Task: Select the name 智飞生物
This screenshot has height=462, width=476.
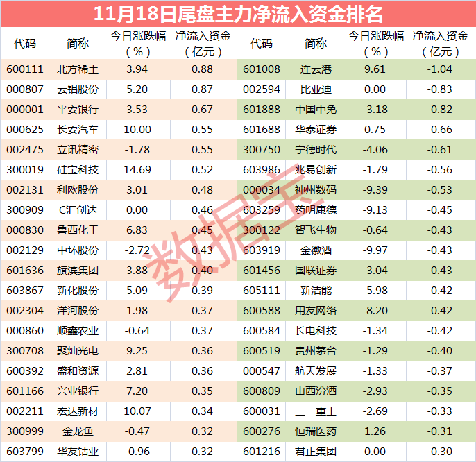Action: point(316,230)
